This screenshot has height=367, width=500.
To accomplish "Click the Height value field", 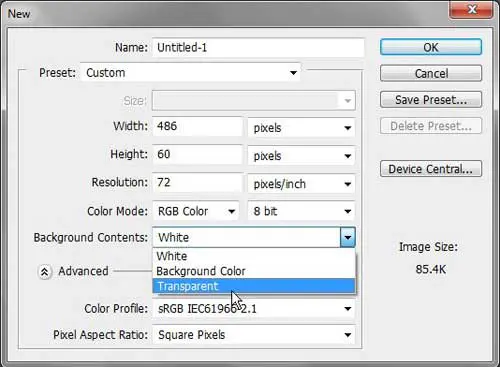I will point(197,154).
